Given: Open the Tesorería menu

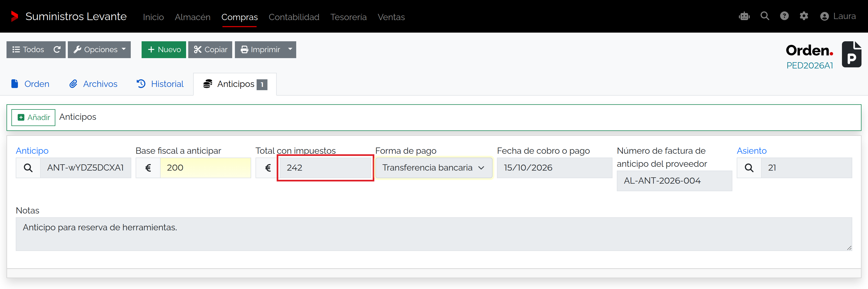Looking at the screenshot, I should click(348, 17).
